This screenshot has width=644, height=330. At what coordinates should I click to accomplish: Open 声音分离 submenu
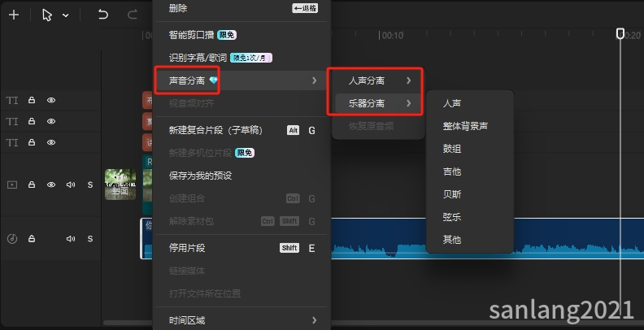point(241,80)
